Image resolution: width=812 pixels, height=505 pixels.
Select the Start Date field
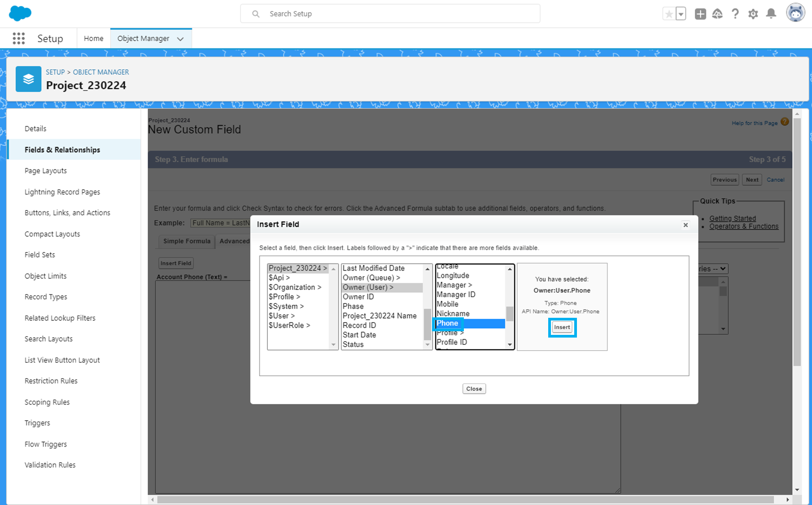382,335
